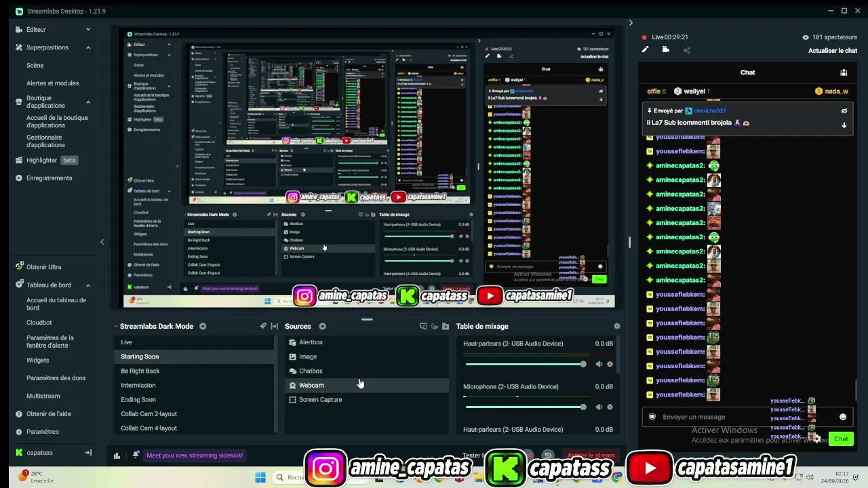Click Actualiser le chat
Image resolution: width=868 pixels, height=488 pixels.
(x=833, y=51)
